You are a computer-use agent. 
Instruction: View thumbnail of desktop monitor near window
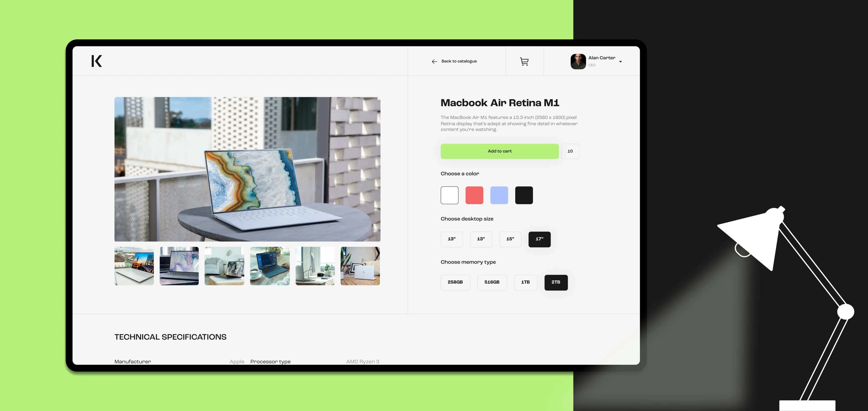pos(315,266)
